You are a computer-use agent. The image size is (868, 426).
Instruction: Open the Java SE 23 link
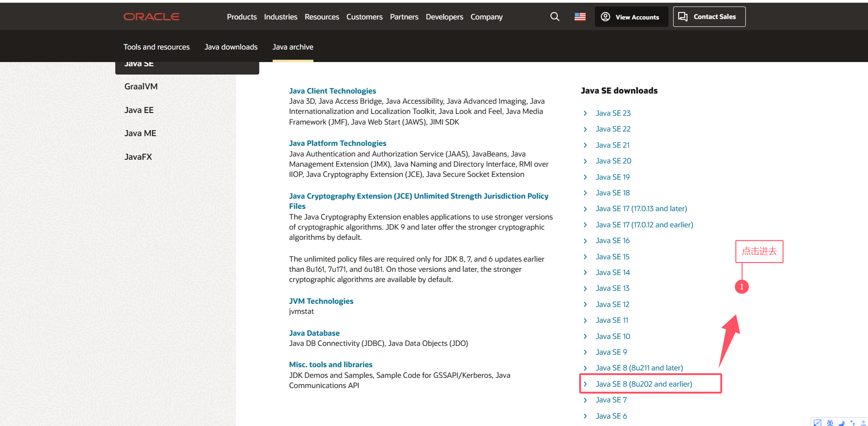[x=613, y=113]
